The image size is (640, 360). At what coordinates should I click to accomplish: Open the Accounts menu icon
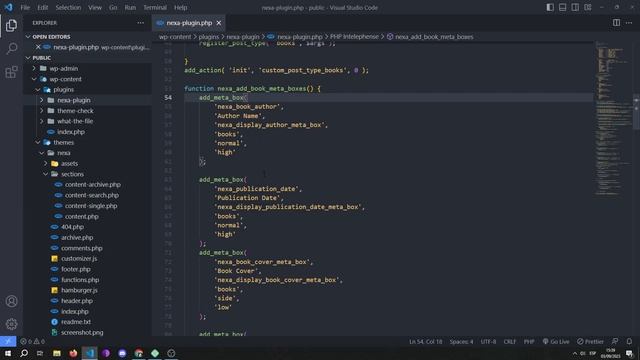(11, 301)
